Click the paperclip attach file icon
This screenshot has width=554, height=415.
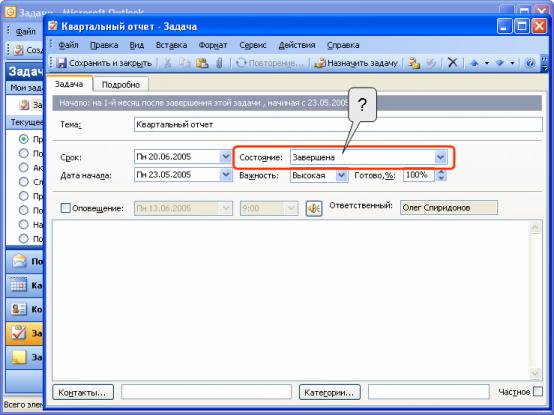(x=219, y=63)
